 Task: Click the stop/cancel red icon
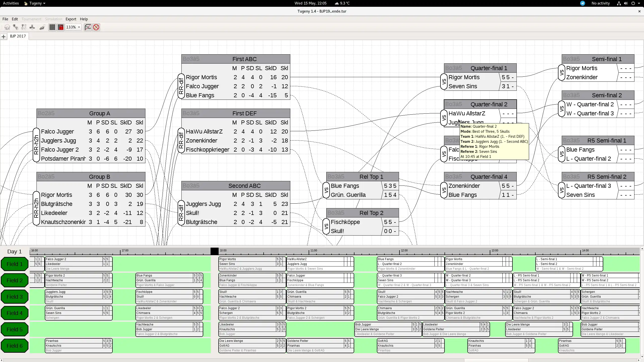(96, 27)
